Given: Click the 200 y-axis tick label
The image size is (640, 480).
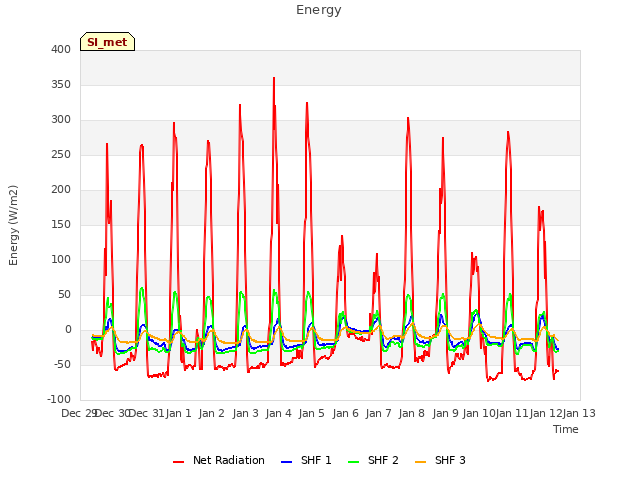Looking at the screenshot, I should (x=61, y=189).
